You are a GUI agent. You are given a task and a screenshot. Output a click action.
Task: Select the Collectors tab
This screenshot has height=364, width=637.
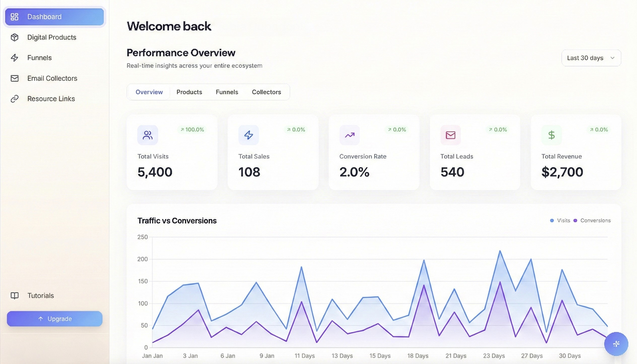[266, 92]
